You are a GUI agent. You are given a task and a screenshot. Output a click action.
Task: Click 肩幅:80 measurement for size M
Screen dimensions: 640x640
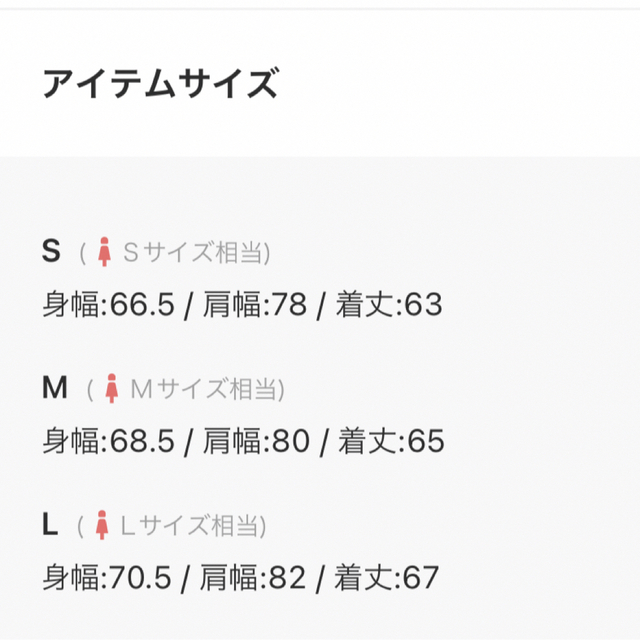pos(256,441)
